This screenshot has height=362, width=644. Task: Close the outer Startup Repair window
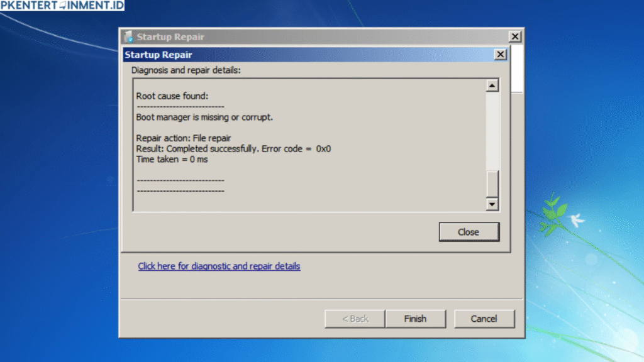(515, 36)
